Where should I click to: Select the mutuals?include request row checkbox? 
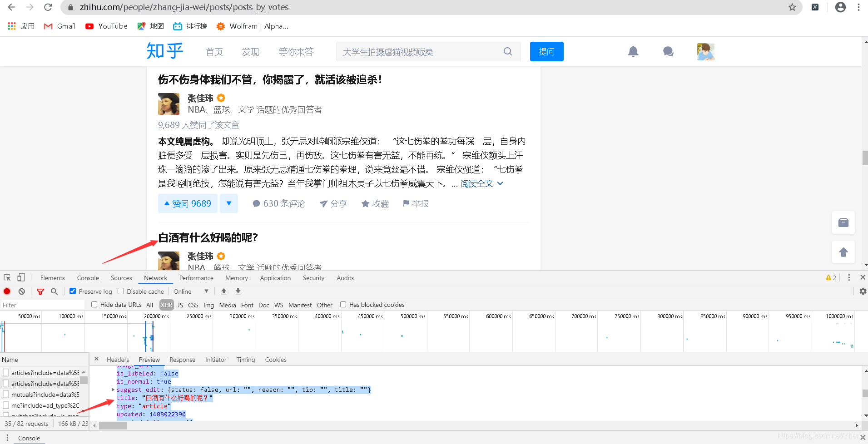point(6,395)
